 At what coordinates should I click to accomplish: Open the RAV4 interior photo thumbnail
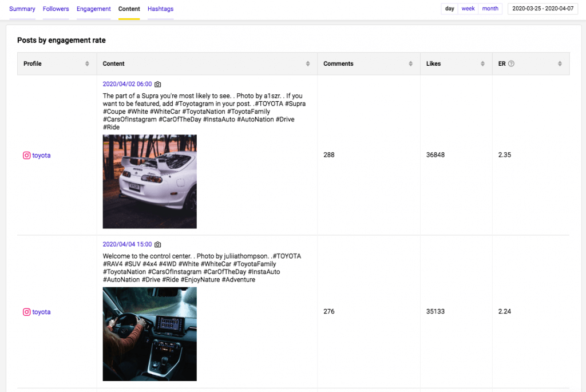point(149,334)
